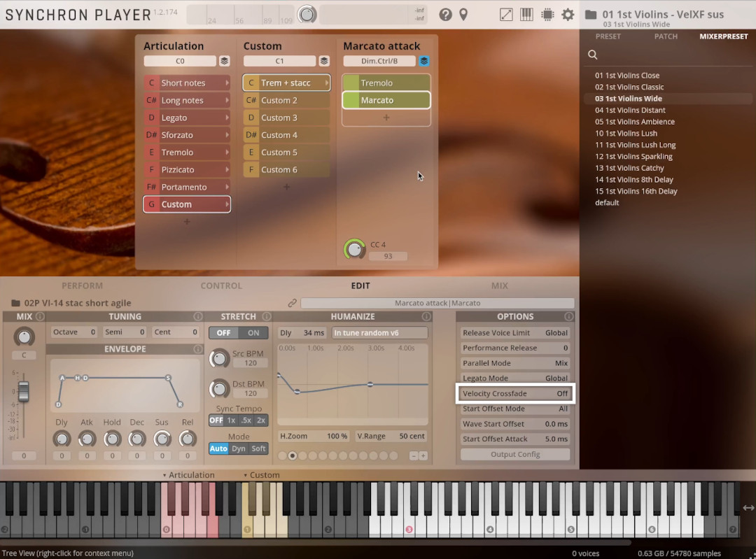Screen dimensions: 756x559
Task: Set Sync Tempo to OFF
Action: [x=216, y=420]
